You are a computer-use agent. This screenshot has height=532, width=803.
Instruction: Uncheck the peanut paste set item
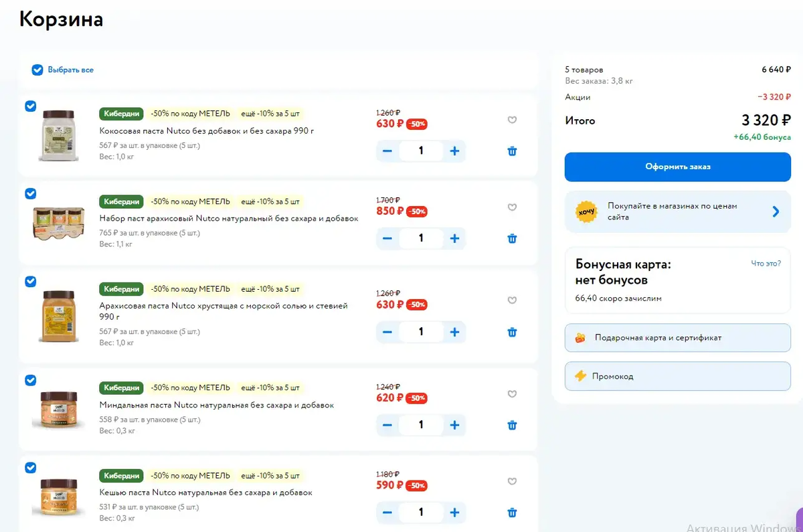pyautogui.click(x=30, y=193)
